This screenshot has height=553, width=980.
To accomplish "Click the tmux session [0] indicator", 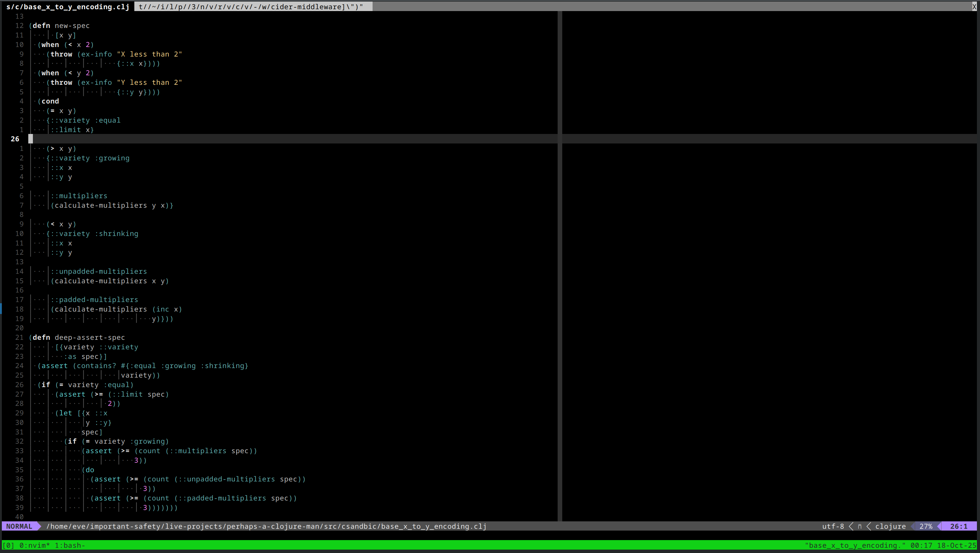I will click(x=8, y=545).
